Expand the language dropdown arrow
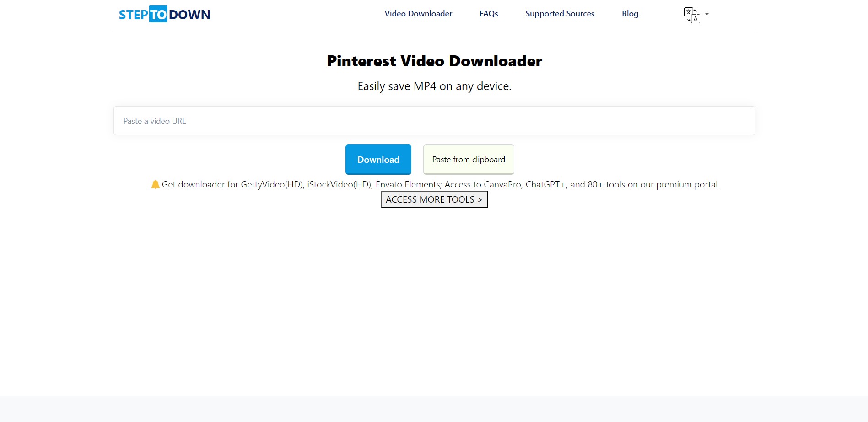Screen dimensions: 868x422 (x=707, y=14)
